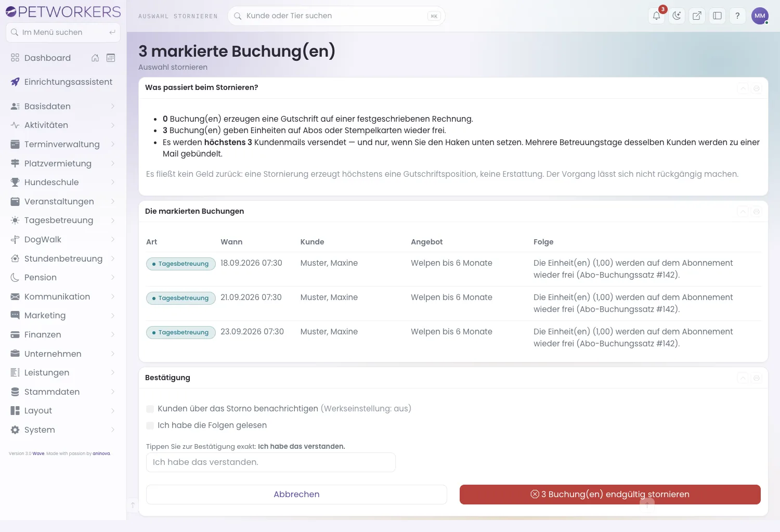Focus the 'Im Menü suchen' field

(x=63, y=32)
